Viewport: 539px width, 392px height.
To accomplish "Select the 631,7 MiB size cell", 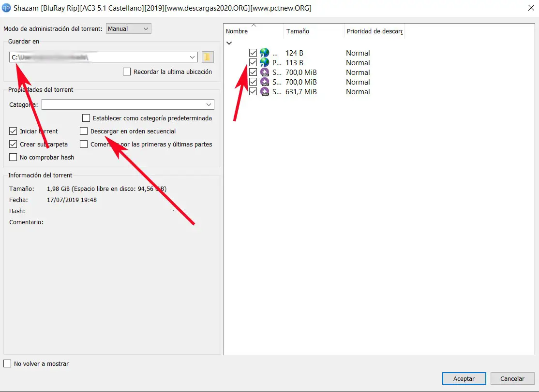I will pyautogui.click(x=301, y=92).
